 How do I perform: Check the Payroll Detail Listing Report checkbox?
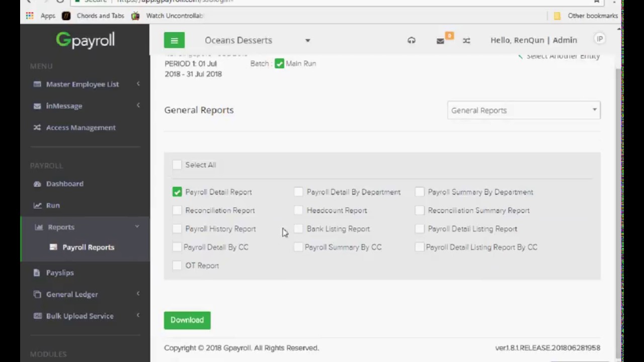(420, 229)
